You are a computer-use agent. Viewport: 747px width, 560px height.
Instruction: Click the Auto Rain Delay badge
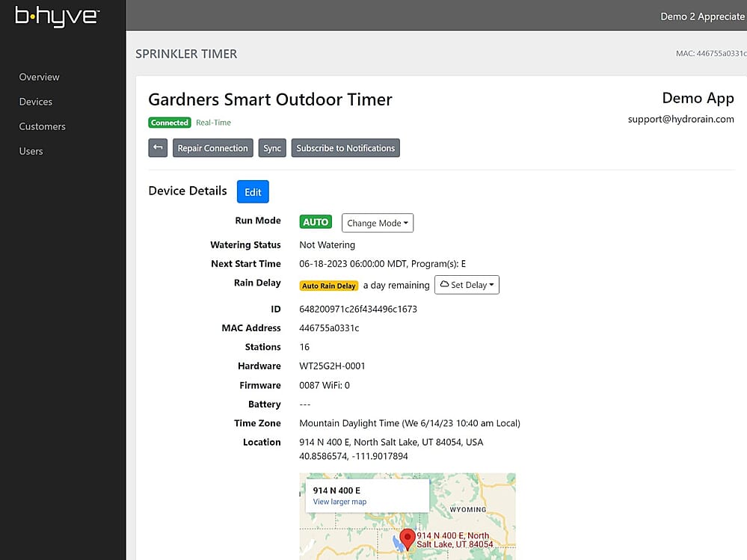(329, 286)
